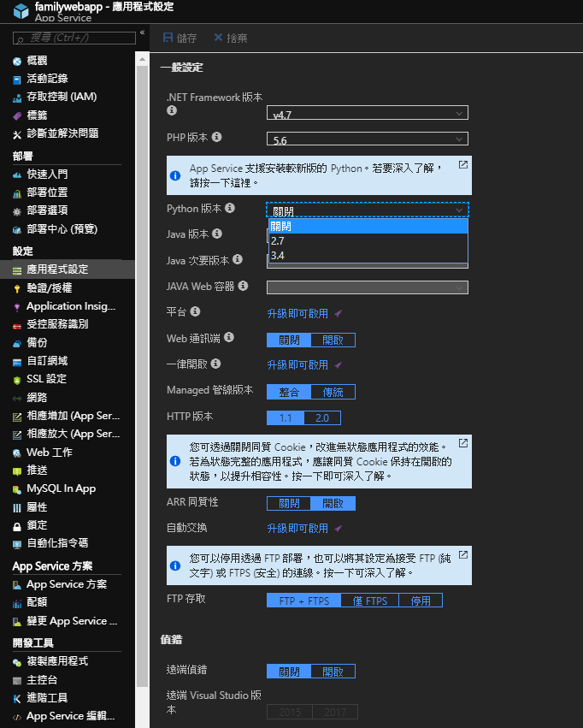Click info icon next to PHP 版本

click(x=216, y=137)
